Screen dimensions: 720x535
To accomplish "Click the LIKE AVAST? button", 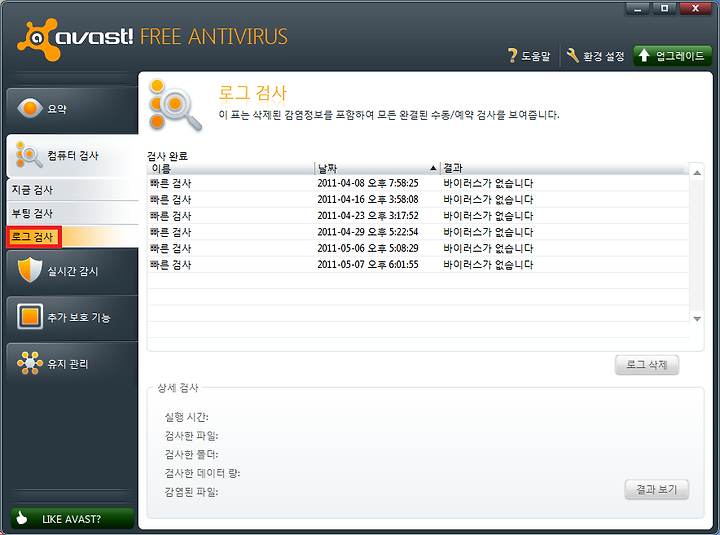I will pyautogui.click(x=72, y=518).
